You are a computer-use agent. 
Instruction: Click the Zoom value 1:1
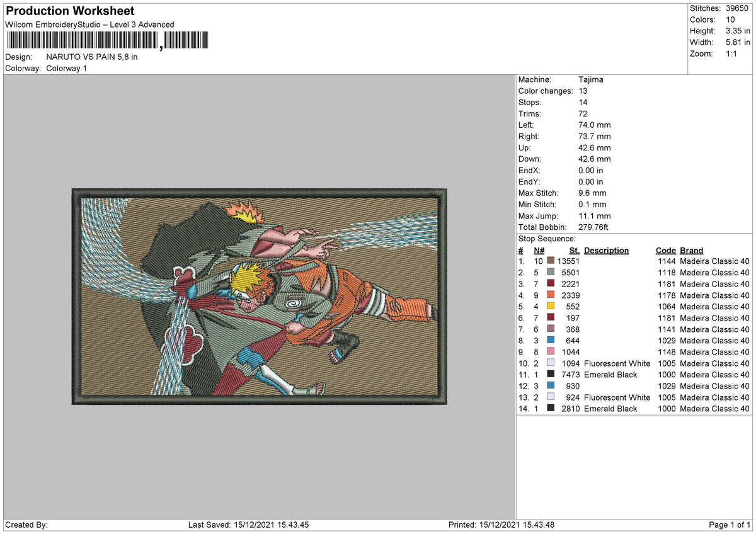(x=731, y=54)
